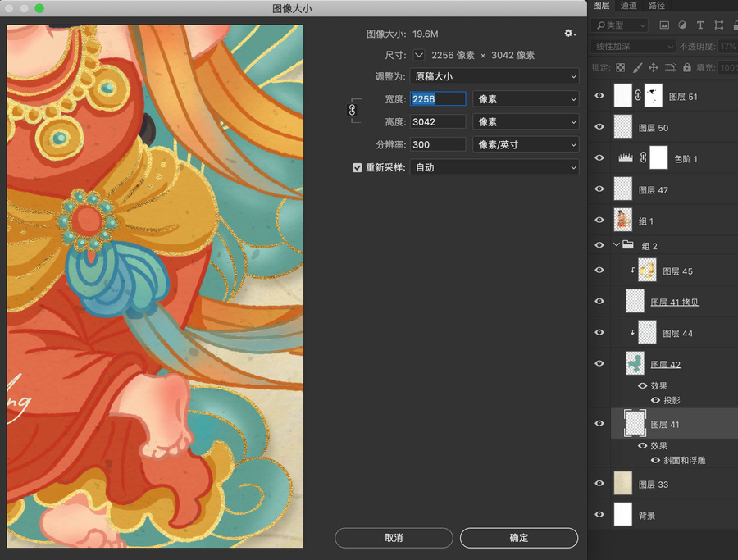Open the 重新采样 method dropdown

coord(494,167)
